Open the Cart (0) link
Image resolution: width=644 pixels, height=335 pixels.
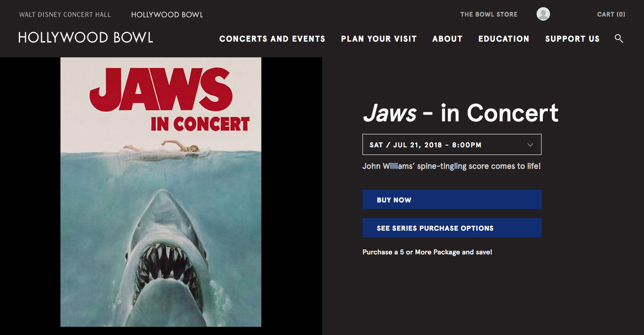point(611,14)
